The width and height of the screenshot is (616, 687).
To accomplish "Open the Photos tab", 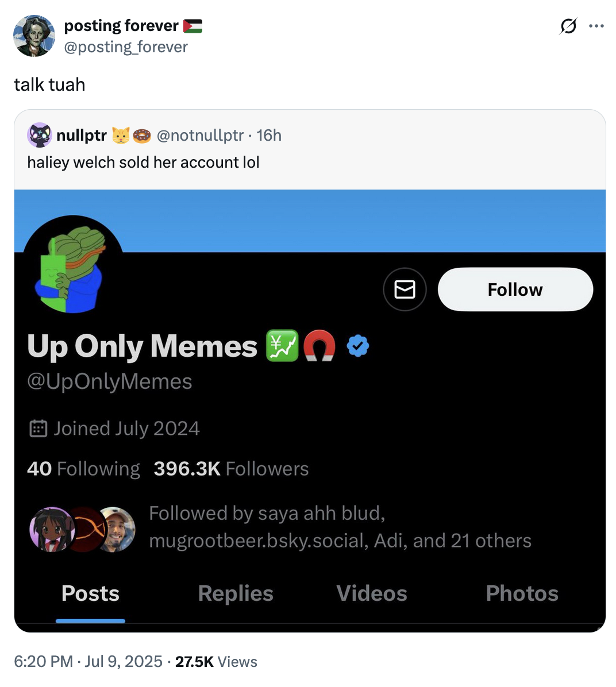I will tap(522, 593).
